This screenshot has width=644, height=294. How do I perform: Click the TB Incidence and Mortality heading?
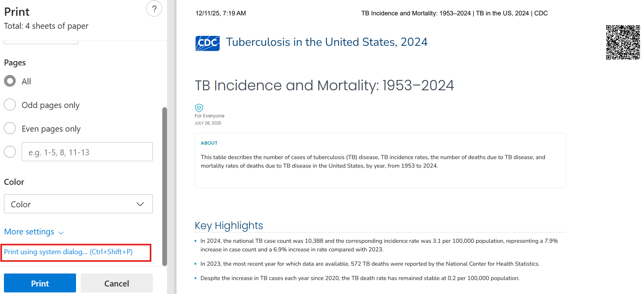pos(324,86)
